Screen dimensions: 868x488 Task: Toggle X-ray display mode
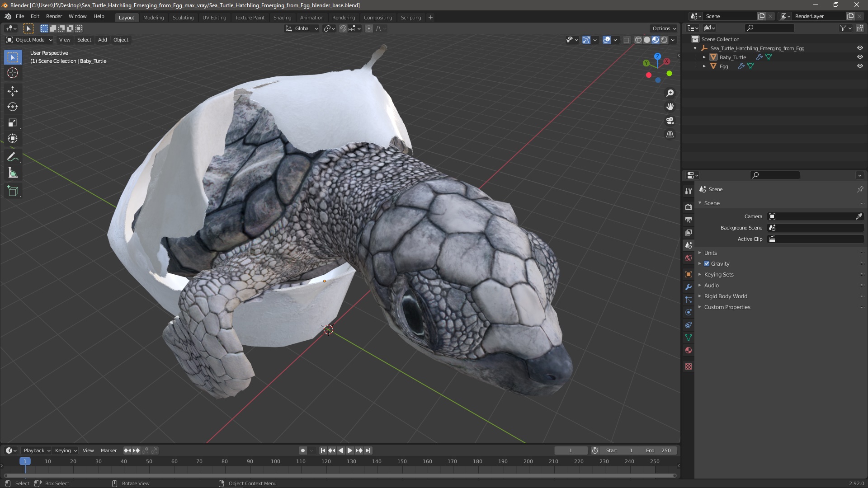[627, 40]
